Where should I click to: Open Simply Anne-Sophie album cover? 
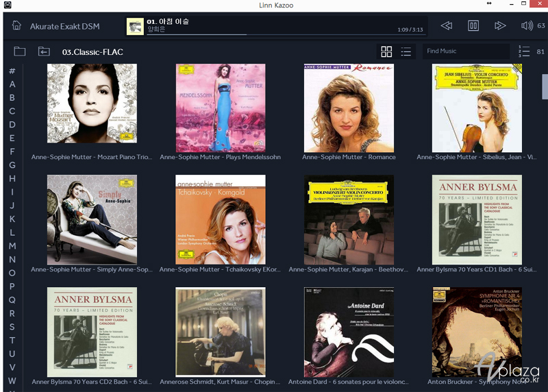click(x=92, y=219)
